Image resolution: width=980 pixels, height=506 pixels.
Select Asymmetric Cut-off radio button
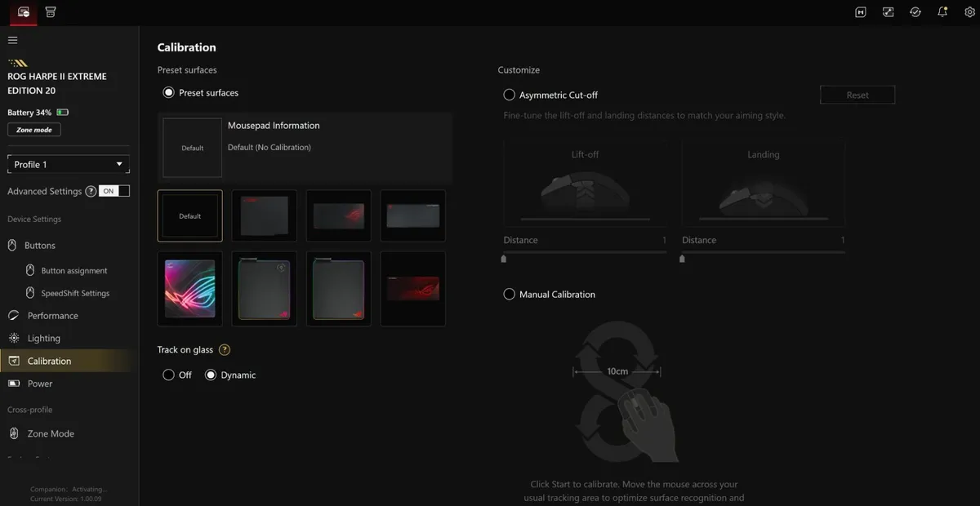(x=509, y=95)
